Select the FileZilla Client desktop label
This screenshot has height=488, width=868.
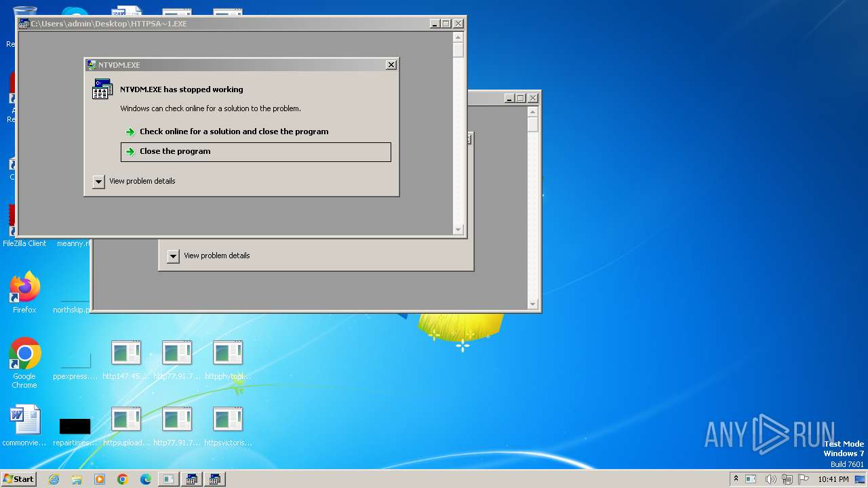[x=24, y=243]
